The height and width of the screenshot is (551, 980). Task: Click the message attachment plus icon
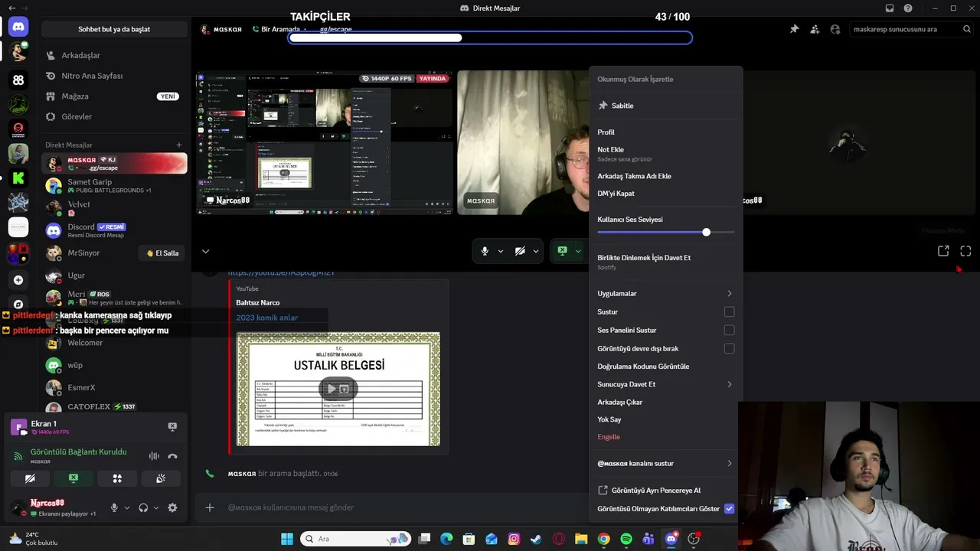tap(210, 507)
